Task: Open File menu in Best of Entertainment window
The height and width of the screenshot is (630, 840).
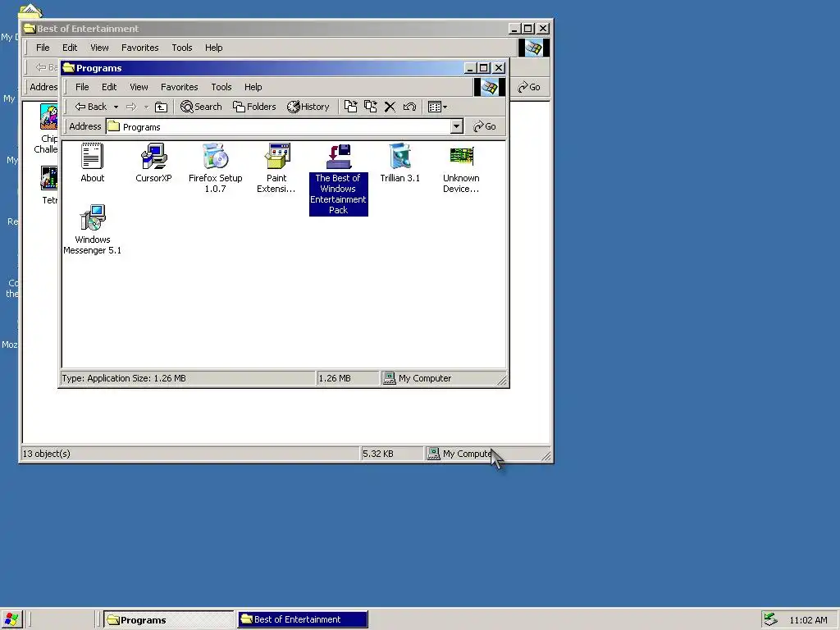Action: (x=43, y=48)
